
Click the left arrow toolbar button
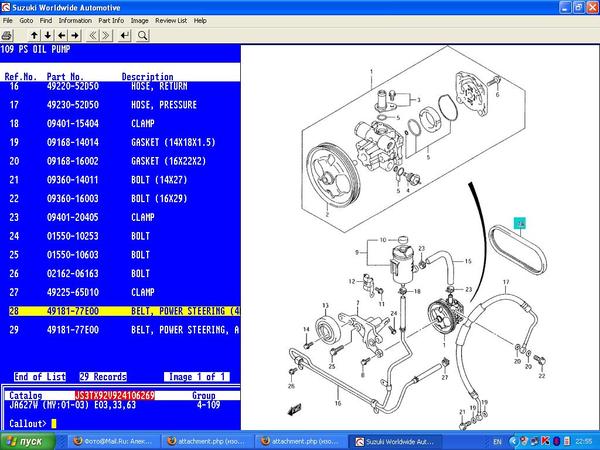(61, 36)
